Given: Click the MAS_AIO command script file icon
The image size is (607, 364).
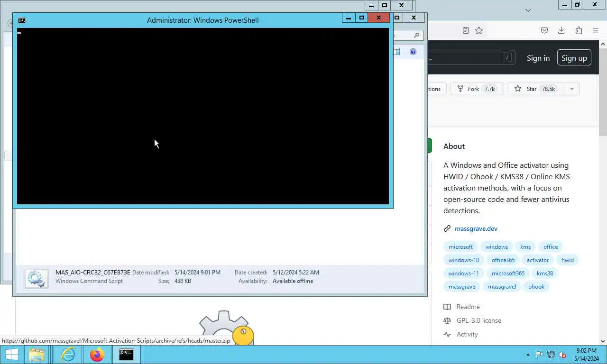Looking at the screenshot, I should (37, 279).
